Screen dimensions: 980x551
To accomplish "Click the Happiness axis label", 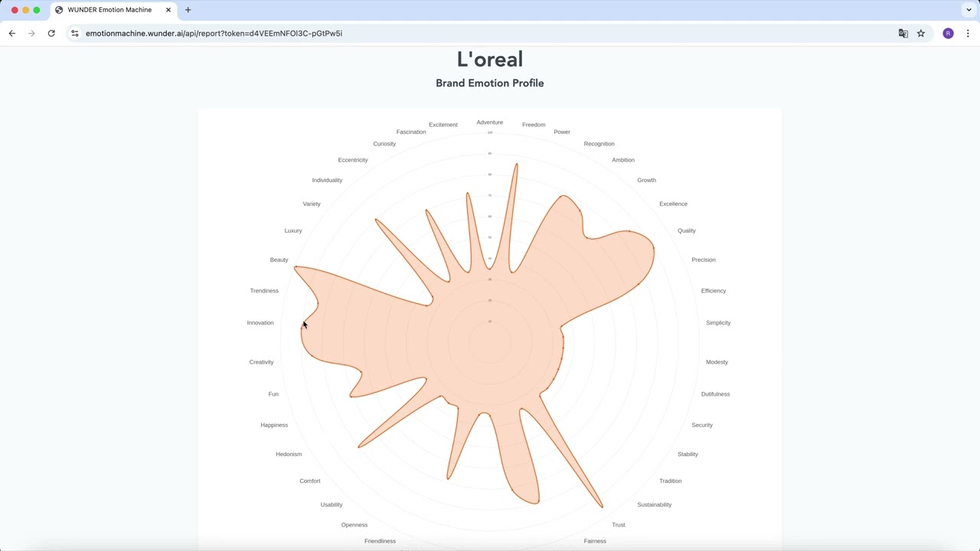I will (274, 425).
